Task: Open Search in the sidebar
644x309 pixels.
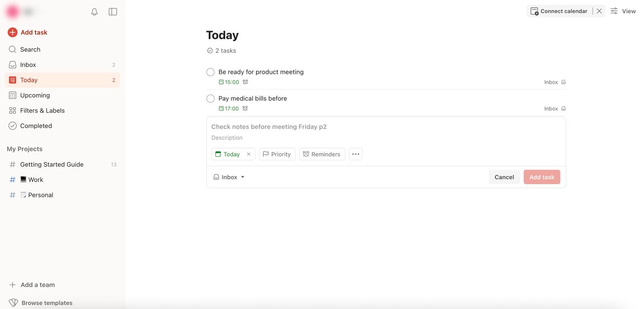Action: pos(30,49)
